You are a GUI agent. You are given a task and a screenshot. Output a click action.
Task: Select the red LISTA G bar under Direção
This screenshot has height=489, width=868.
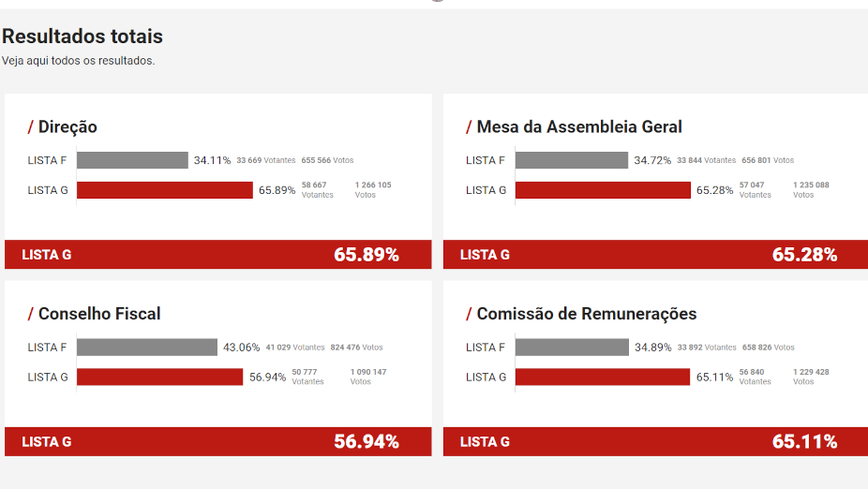(165, 190)
